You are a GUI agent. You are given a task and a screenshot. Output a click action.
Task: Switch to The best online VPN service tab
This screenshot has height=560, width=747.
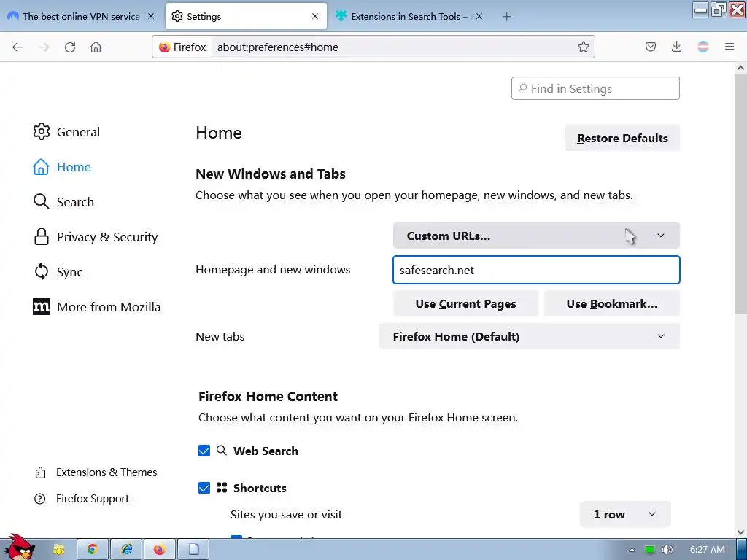(81, 16)
